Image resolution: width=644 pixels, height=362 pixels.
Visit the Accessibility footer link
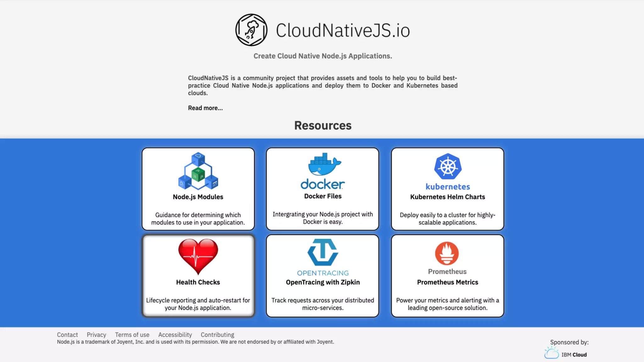pos(175,335)
